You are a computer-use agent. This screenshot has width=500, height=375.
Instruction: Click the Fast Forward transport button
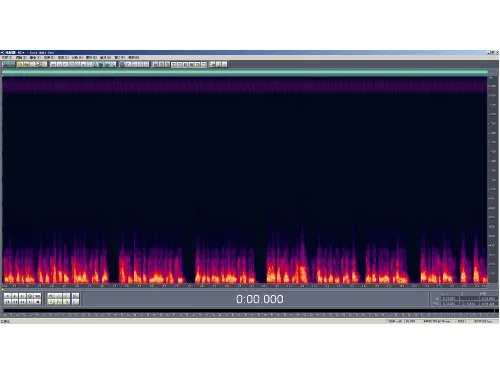pos(22,302)
